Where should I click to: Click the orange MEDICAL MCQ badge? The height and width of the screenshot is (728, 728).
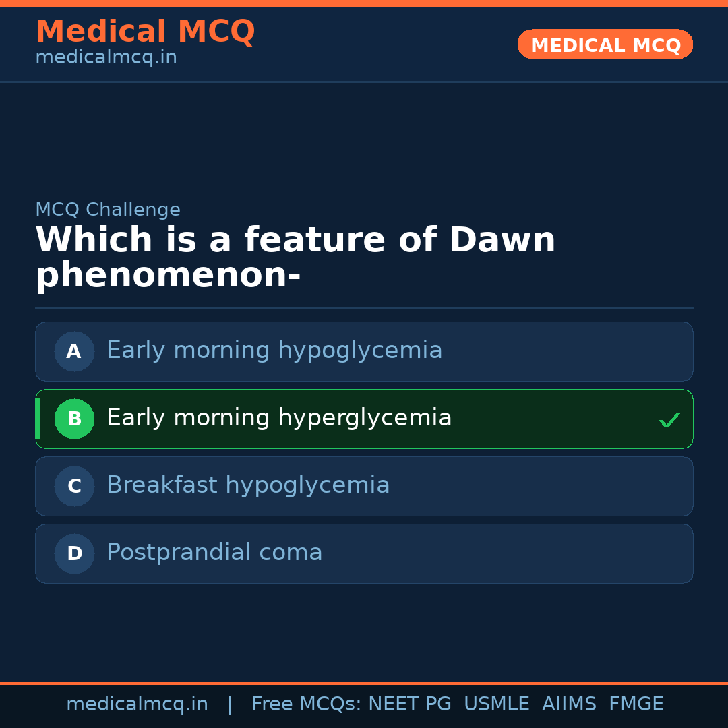pos(605,44)
